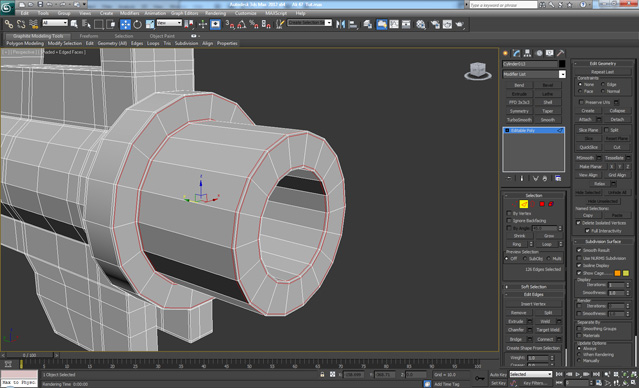Image resolution: width=639 pixels, height=388 pixels.
Task: Enable Use NURMS Subdivision checkbox
Action: click(x=579, y=258)
